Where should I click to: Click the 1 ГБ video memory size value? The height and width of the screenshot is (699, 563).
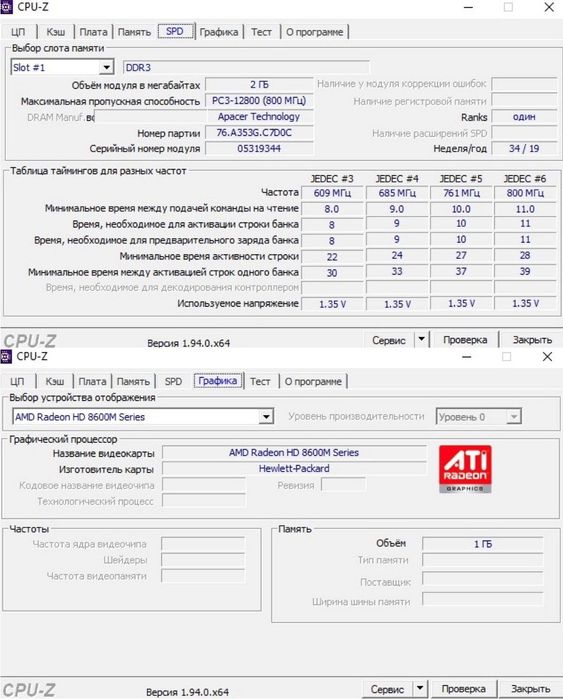[483, 544]
